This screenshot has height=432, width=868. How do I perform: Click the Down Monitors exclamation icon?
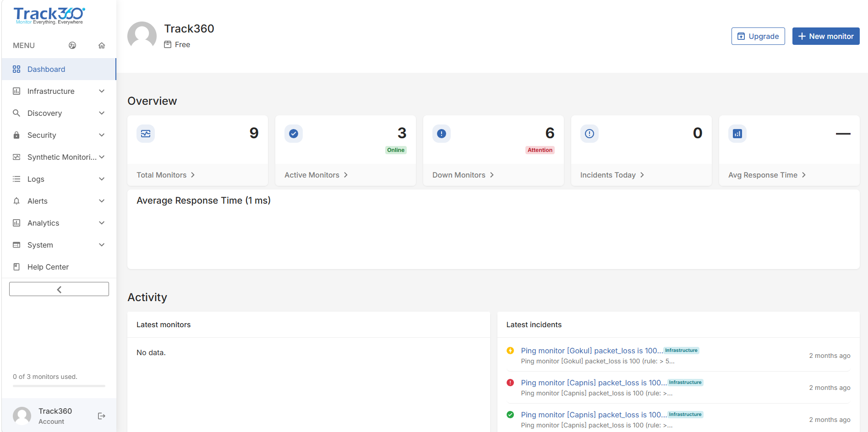tap(442, 134)
